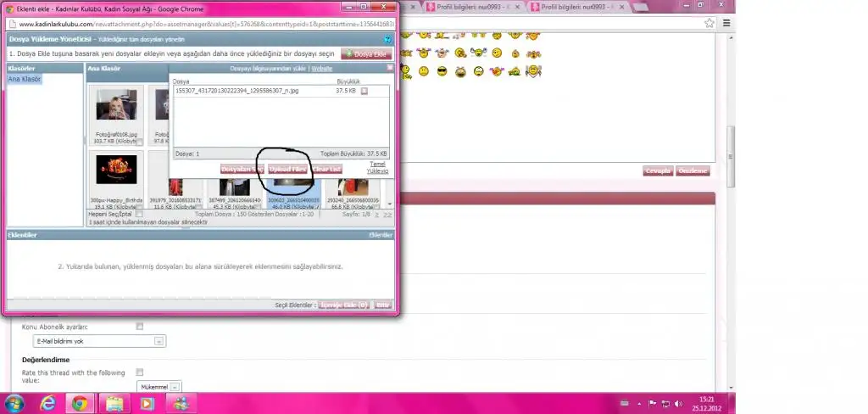Viewport: 868px width, 414px height.
Task: Click the volume icon in the system tray
Action: [x=679, y=404]
